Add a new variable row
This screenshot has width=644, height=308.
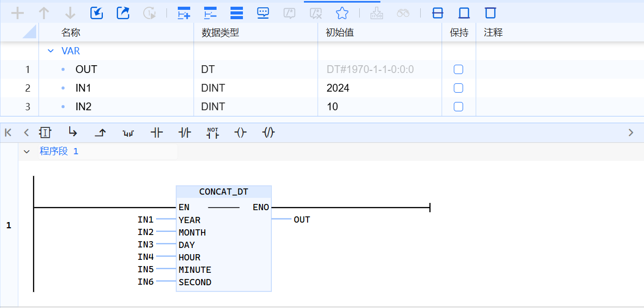[x=183, y=13]
